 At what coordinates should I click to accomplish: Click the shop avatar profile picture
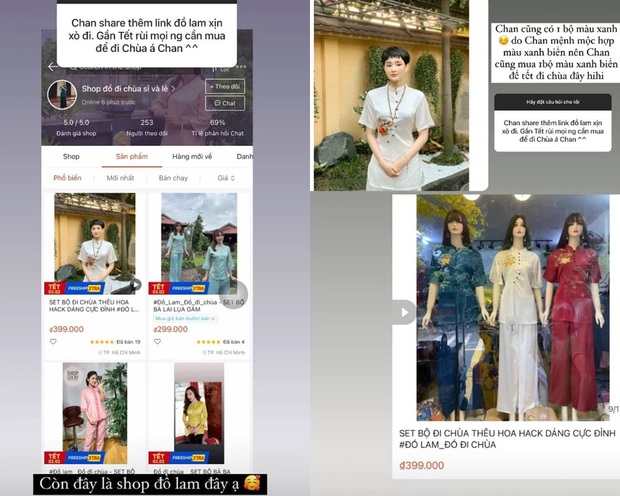62,95
